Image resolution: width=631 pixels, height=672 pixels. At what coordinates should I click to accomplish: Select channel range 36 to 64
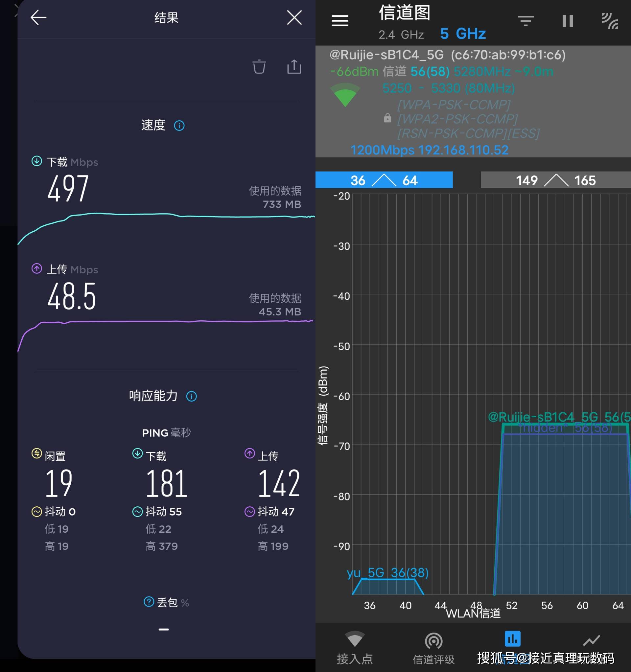pyautogui.click(x=384, y=180)
